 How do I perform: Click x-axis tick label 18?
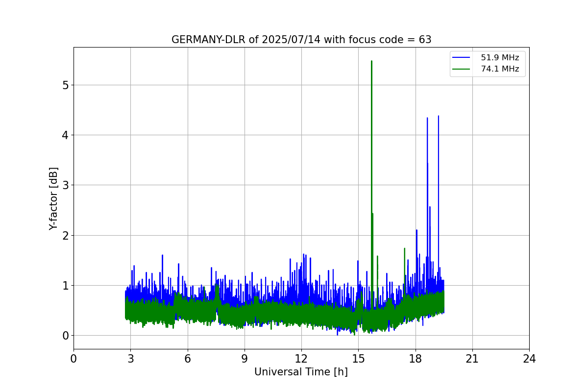pyautogui.click(x=416, y=359)
